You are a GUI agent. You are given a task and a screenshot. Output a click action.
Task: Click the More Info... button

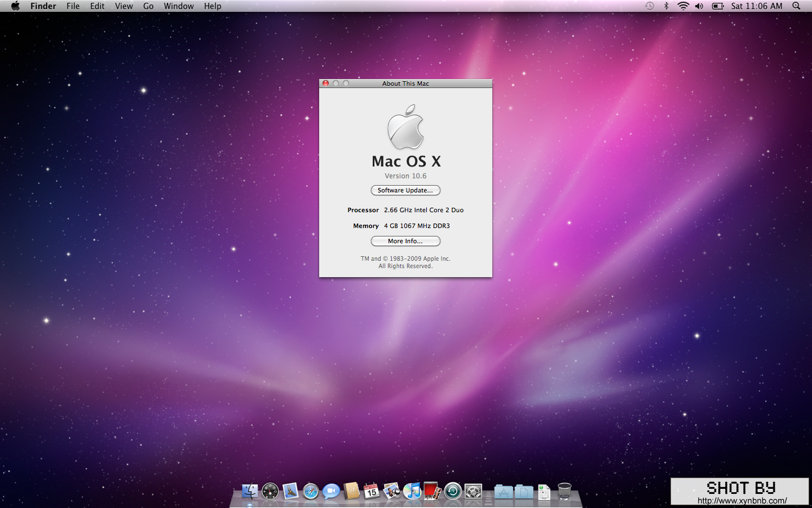coord(405,242)
